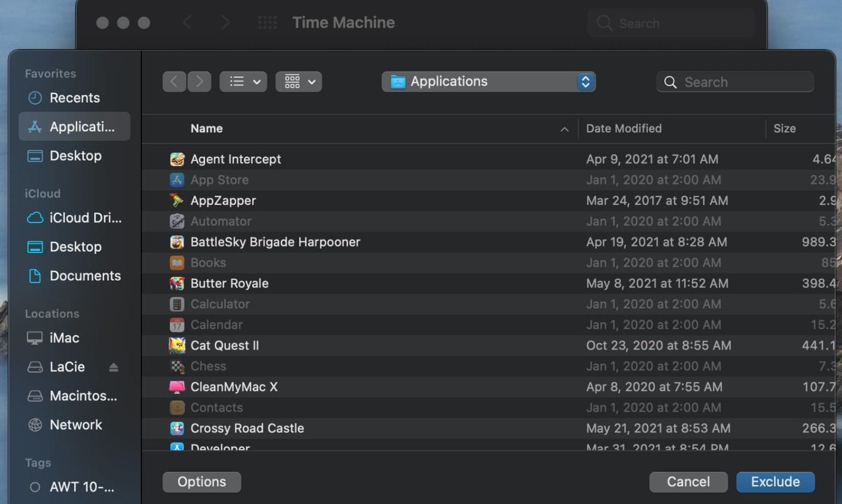This screenshot has width=842, height=504.
Task: Click the Exclude button
Action: [775, 482]
